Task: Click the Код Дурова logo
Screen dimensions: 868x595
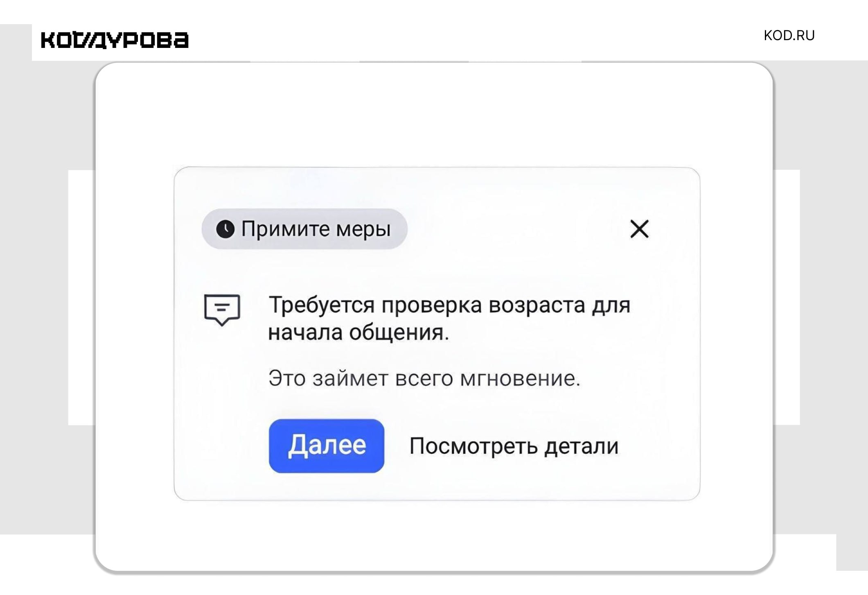Action: 115,40
